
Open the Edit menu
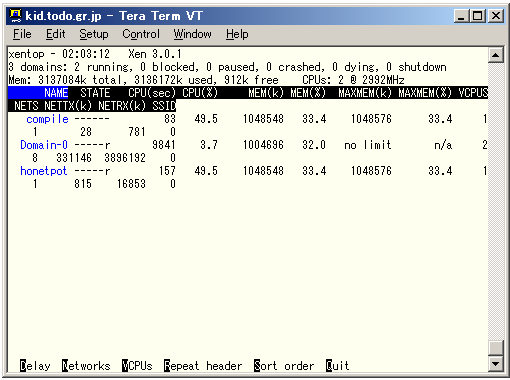[55, 34]
